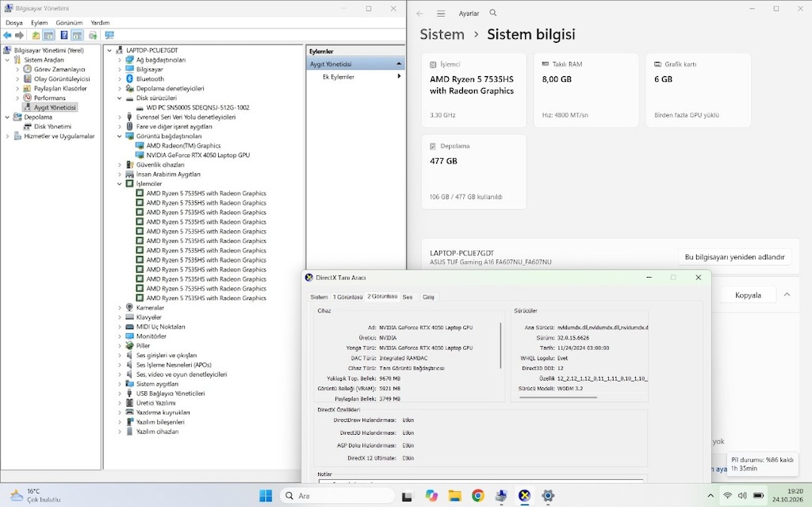
Task: Click the taskbar Ara search box
Action: (338, 496)
